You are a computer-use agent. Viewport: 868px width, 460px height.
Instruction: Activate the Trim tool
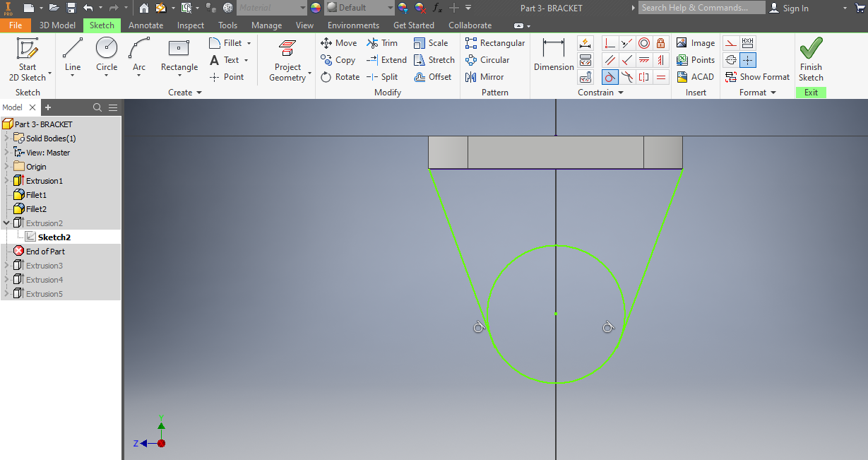click(382, 42)
